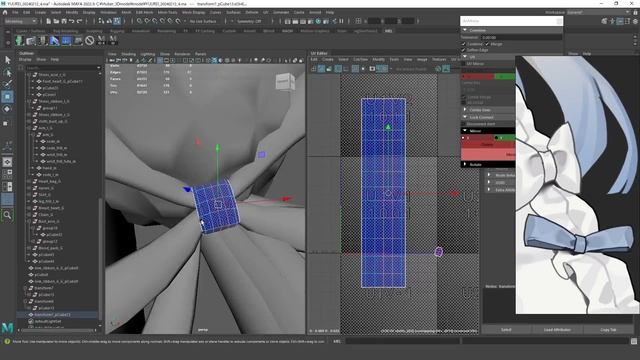640x360 pixels.
Task: Enable the UV Mirror checkbox
Action: point(464,64)
